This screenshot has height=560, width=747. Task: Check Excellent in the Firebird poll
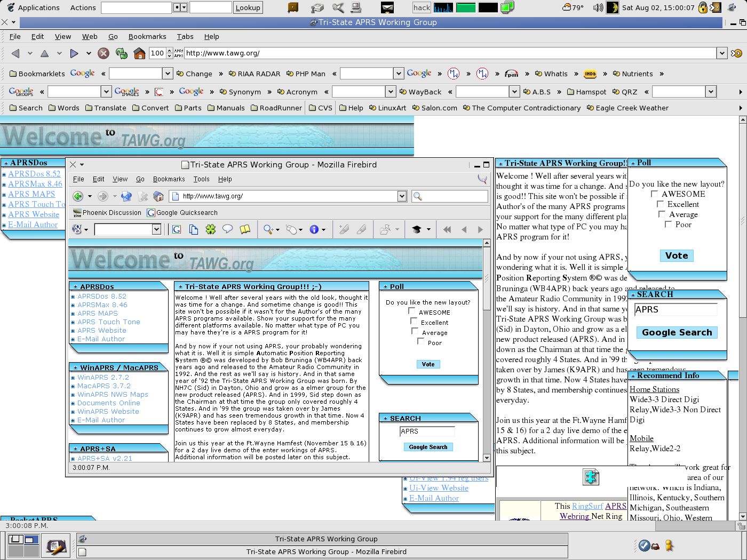pos(414,321)
